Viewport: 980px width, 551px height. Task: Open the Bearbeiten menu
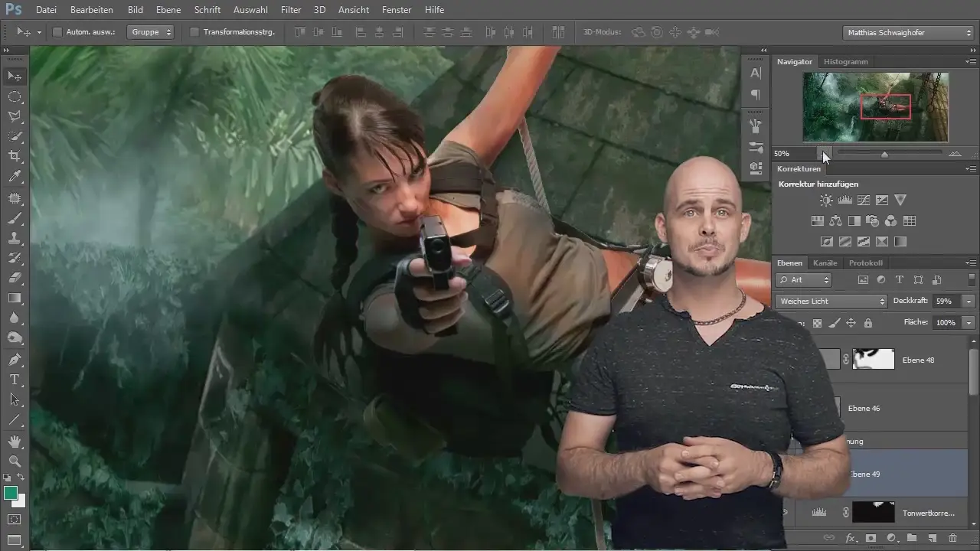coord(92,10)
